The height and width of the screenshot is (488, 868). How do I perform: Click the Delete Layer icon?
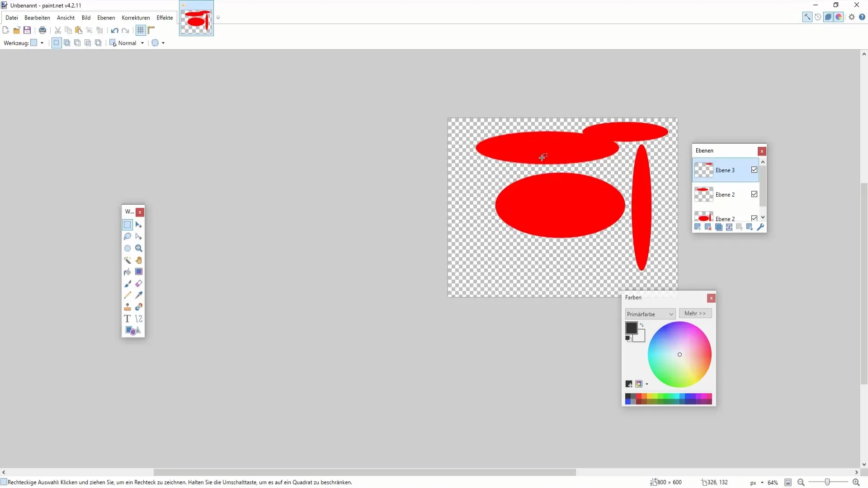[x=708, y=227]
